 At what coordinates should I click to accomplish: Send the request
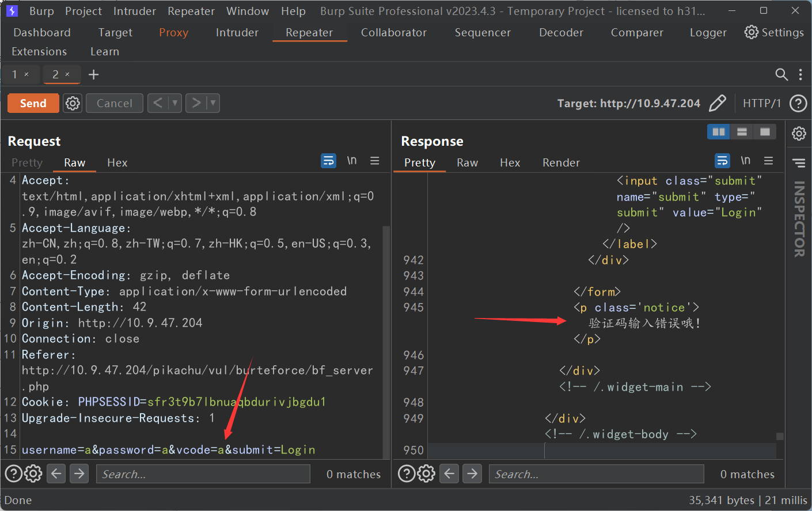coord(33,103)
